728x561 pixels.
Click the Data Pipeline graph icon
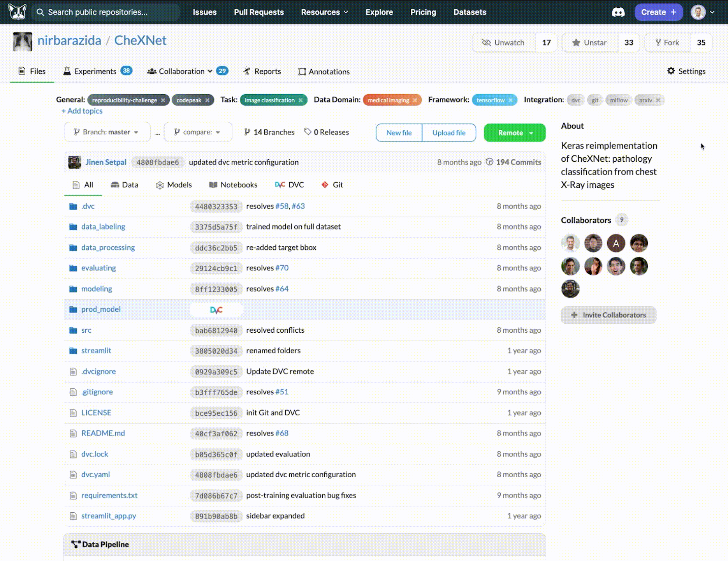(76, 544)
